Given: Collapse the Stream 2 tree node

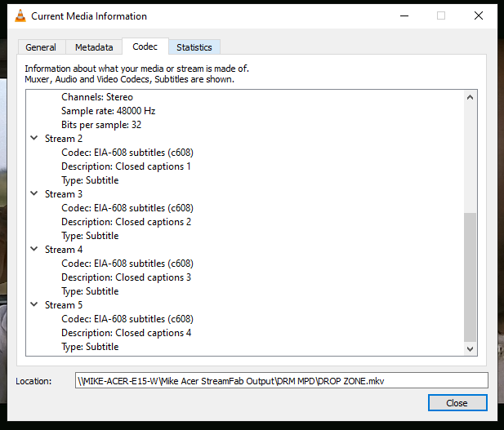Looking at the screenshot, I should coord(34,139).
